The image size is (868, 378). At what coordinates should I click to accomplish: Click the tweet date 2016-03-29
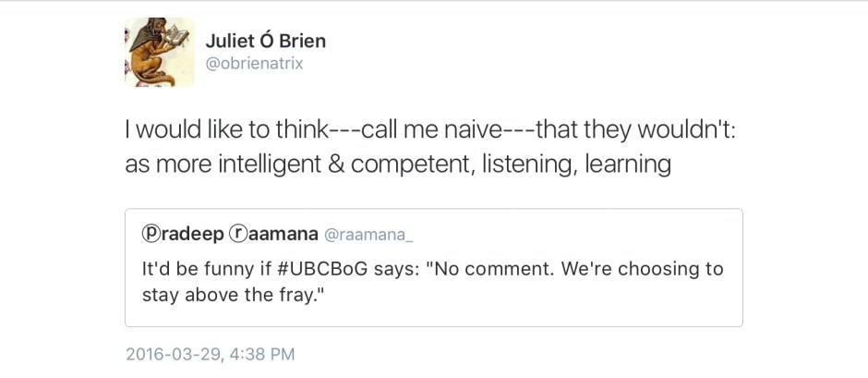170,354
